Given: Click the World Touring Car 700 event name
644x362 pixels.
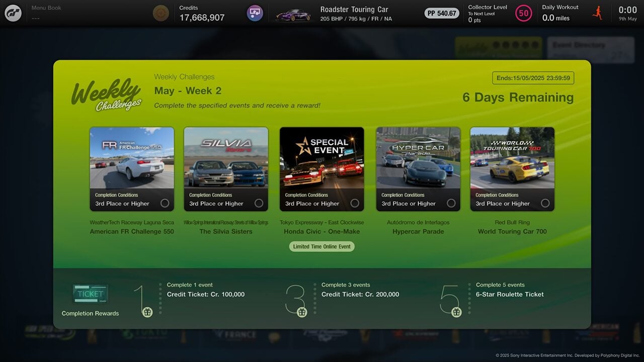Looking at the screenshot, I should pos(512,231).
